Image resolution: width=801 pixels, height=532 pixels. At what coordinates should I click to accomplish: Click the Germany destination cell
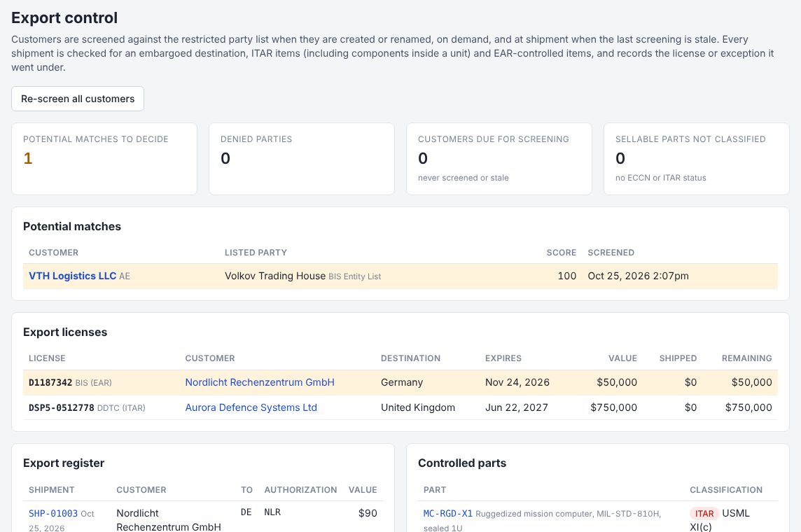pyautogui.click(x=401, y=382)
